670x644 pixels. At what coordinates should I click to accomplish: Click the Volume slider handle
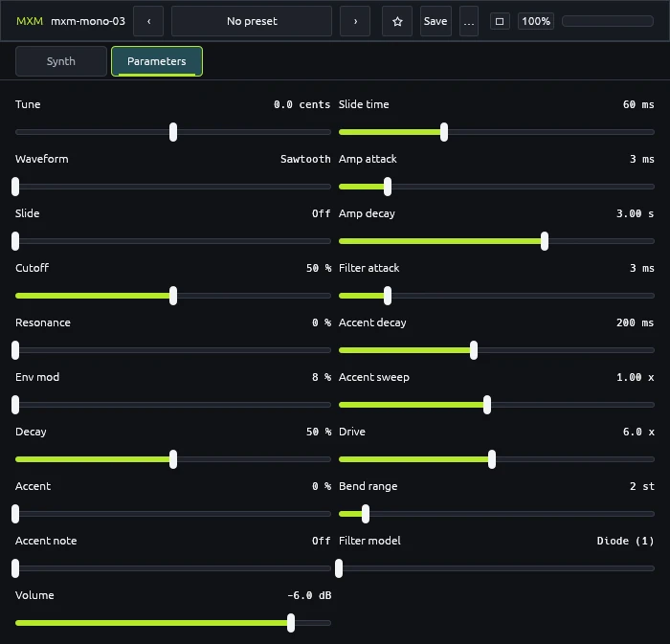tap(291, 623)
